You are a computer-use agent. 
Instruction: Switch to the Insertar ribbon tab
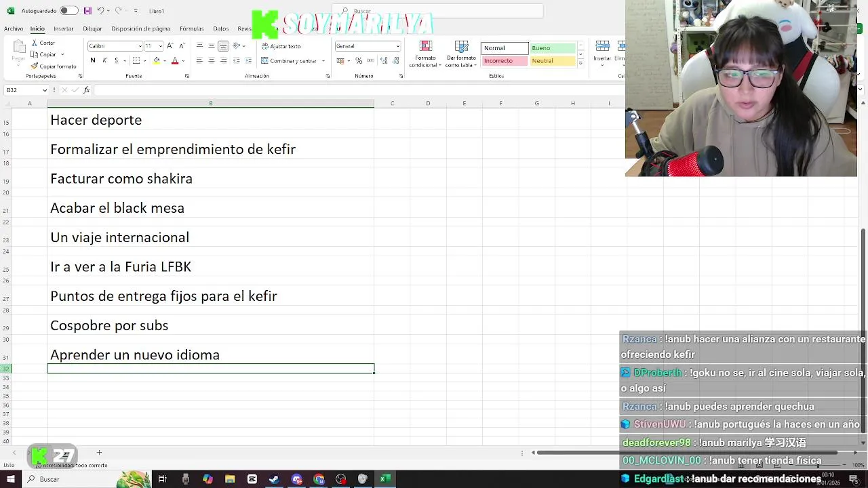click(x=63, y=28)
